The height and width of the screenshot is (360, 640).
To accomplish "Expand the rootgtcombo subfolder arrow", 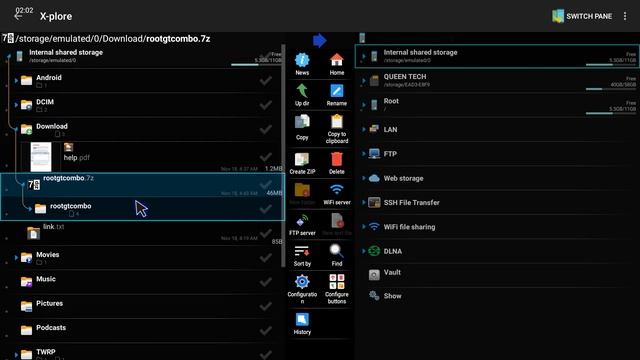I will (x=30, y=209).
